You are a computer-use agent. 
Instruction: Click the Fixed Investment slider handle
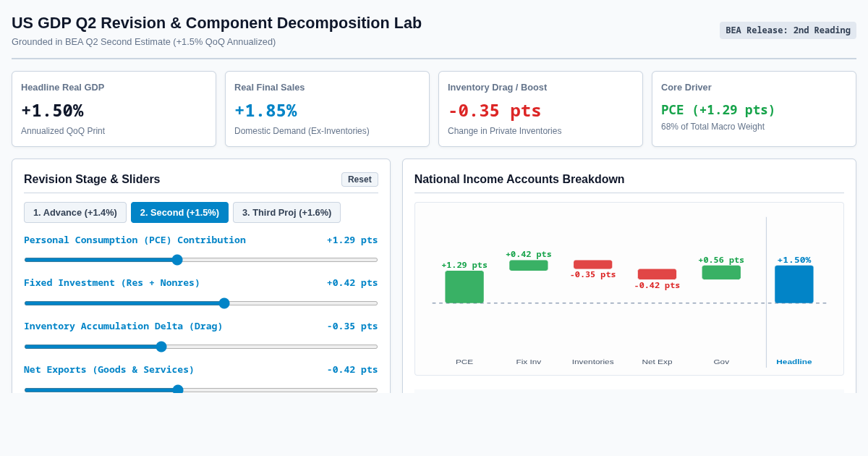pos(224,303)
